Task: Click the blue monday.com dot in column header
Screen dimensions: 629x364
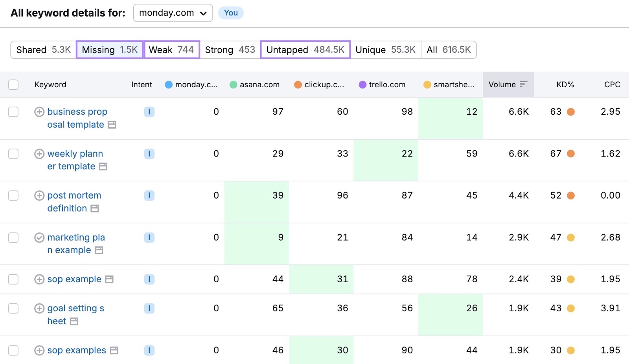Action: 168,84
